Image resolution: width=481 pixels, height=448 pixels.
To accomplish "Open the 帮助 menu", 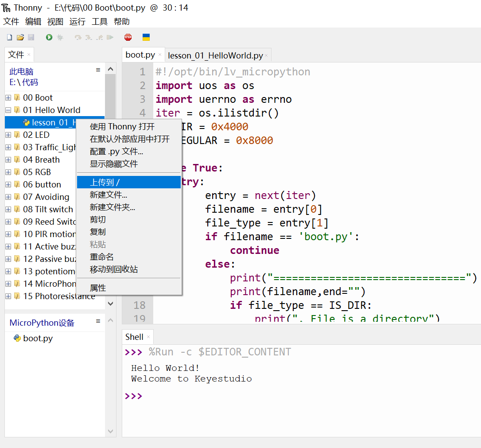I will pos(121,21).
